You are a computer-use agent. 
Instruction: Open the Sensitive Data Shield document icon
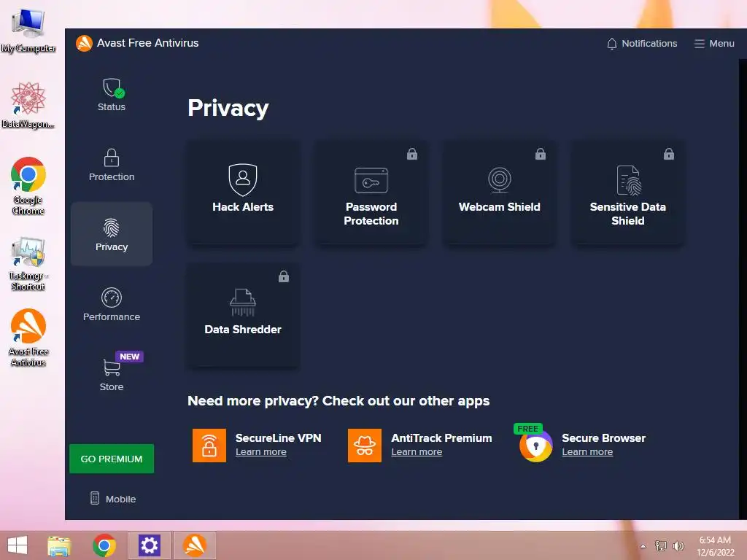point(628,181)
